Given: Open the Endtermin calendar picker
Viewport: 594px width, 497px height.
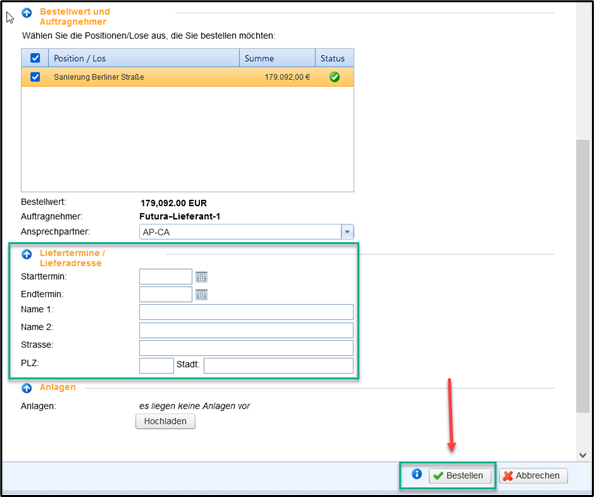Looking at the screenshot, I should 201,294.
